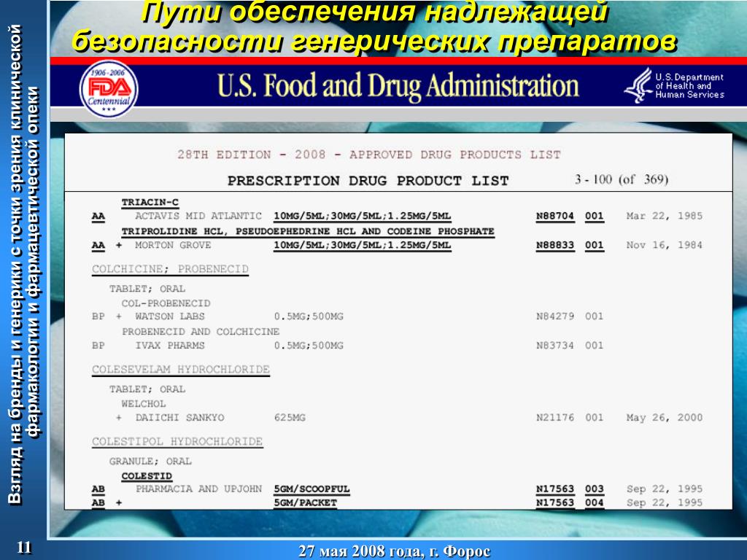The width and height of the screenshot is (747, 560).
Task: Select DAIICHI SANKYO manufacturer text
Action: (179, 418)
